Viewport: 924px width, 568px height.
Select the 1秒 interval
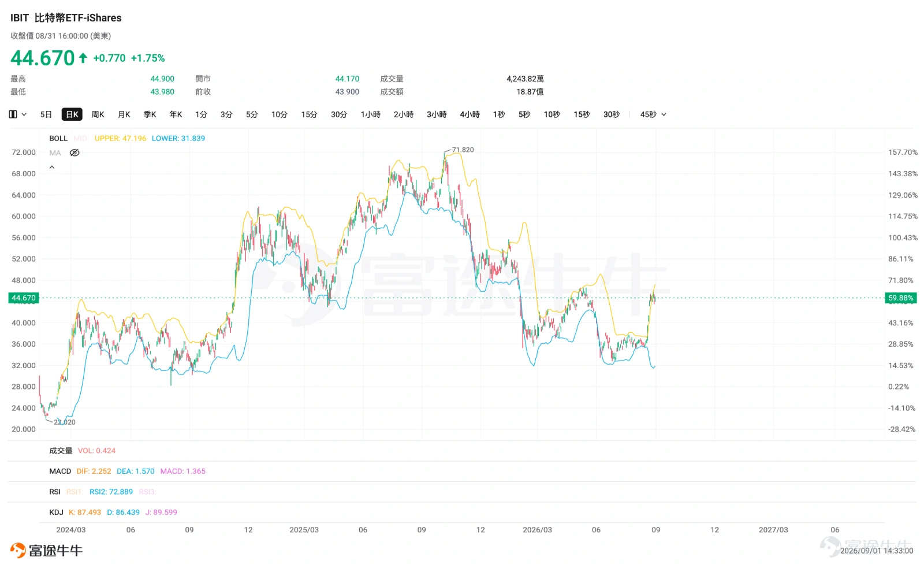click(499, 114)
